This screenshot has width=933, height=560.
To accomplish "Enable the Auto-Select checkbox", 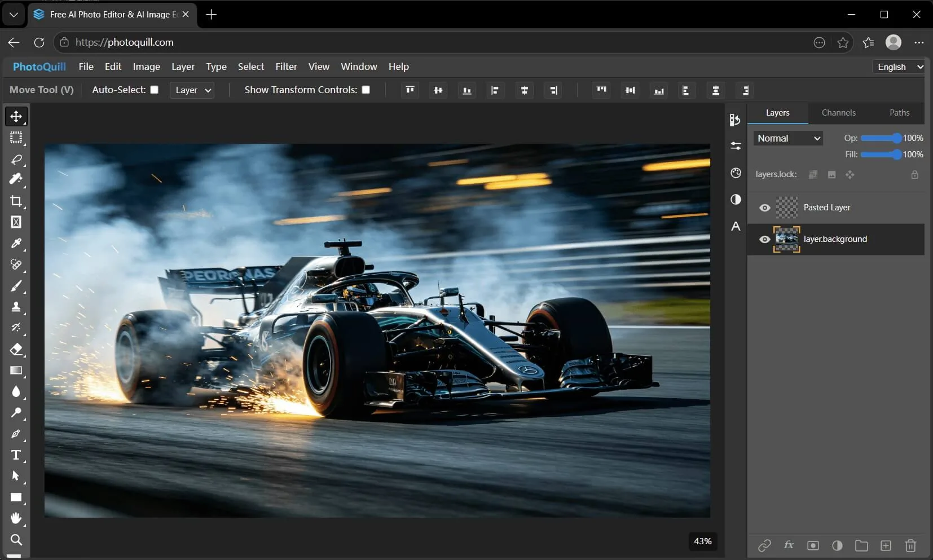I will tap(154, 90).
